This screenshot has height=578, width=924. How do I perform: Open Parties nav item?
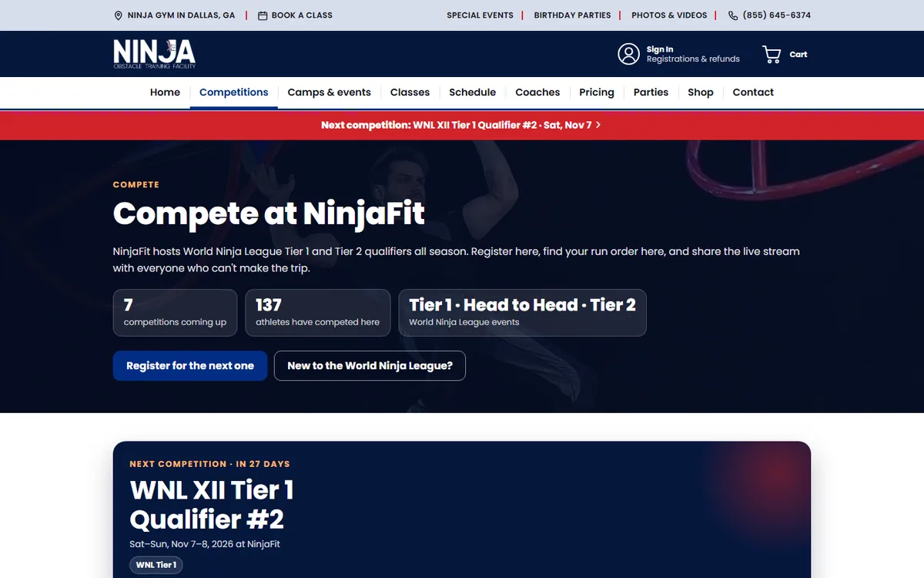pyautogui.click(x=651, y=92)
